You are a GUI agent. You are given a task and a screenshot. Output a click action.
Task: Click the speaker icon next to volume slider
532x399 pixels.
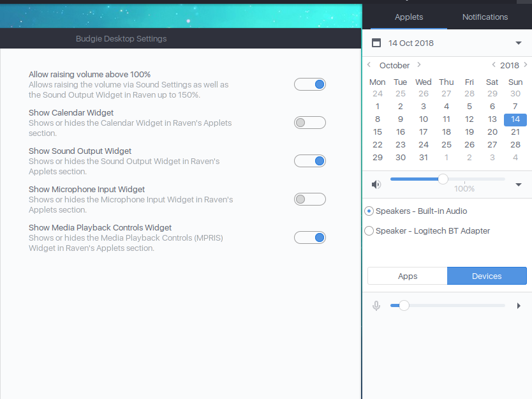[376, 184]
